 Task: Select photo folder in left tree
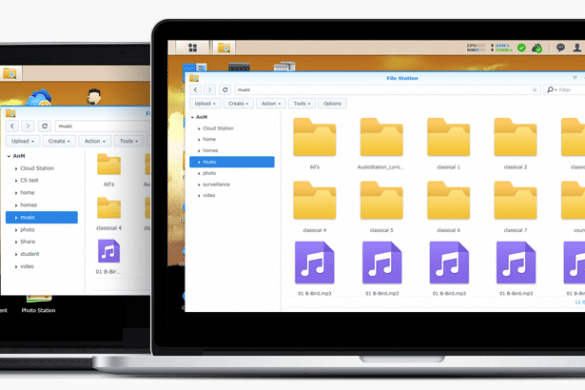(x=27, y=230)
